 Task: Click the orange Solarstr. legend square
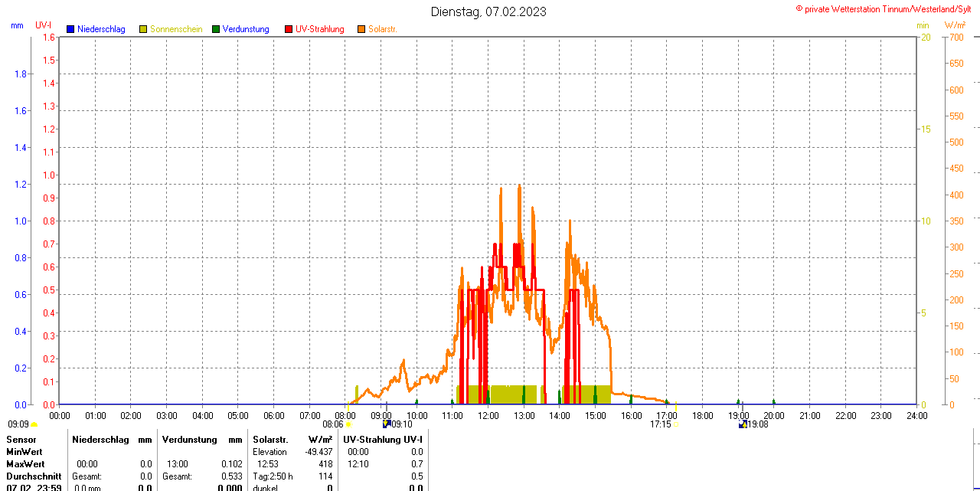(361, 29)
